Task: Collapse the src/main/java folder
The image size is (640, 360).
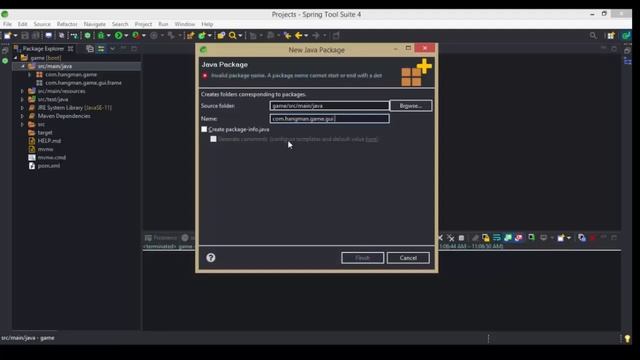Action: click(x=23, y=66)
